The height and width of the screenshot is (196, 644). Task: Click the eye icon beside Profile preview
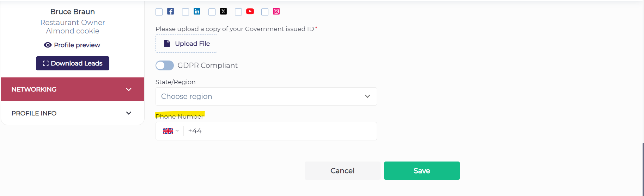pyautogui.click(x=48, y=45)
